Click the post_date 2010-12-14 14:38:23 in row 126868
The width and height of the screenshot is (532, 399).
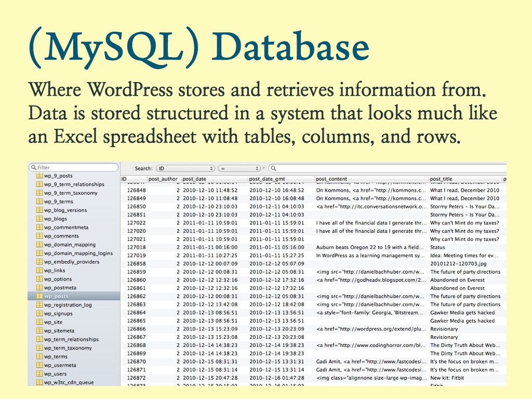coord(210,345)
